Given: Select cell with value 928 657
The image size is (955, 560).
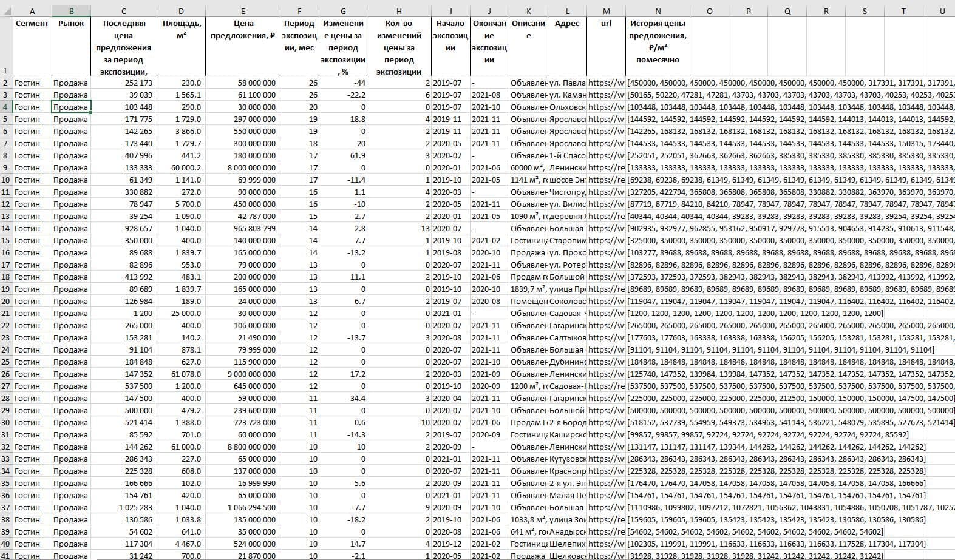Looking at the screenshot, I should click(124, 228).
